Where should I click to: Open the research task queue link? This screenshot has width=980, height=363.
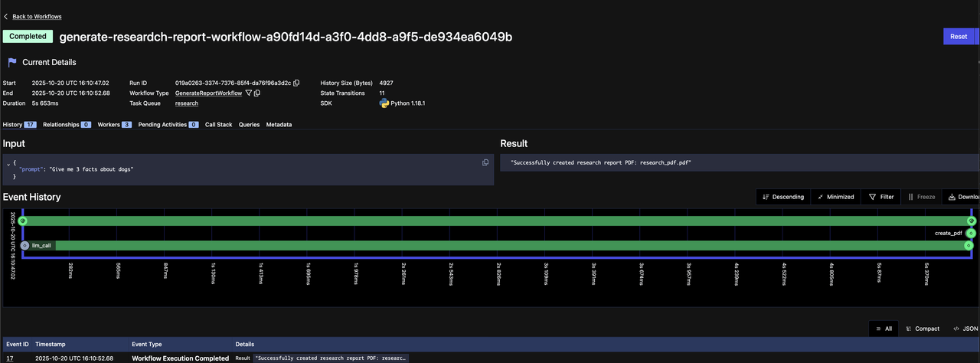(186, 103)
